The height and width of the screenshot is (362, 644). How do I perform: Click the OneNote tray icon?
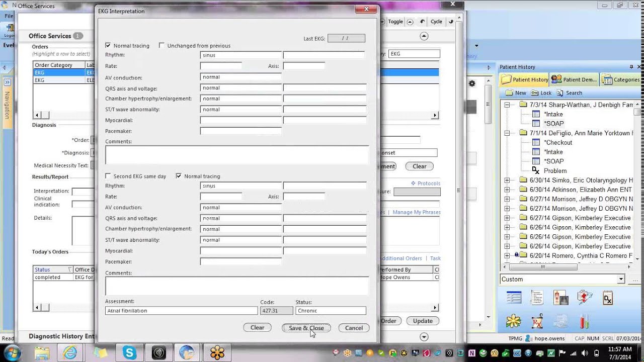pyautogui.click(x=472, y=352)
